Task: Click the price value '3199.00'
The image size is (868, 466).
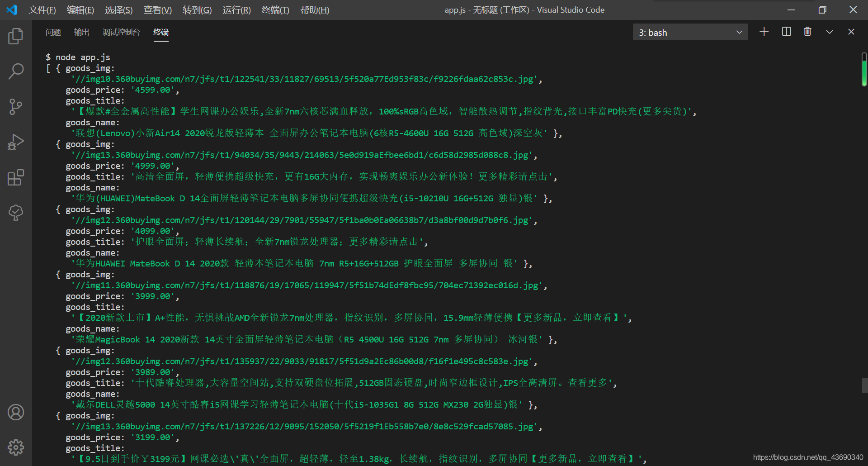Action: click(153, 437)
